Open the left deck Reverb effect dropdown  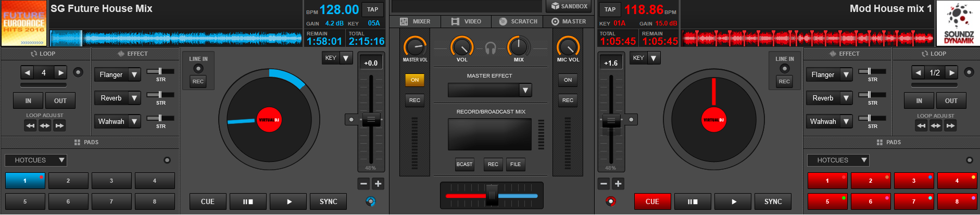134,98
